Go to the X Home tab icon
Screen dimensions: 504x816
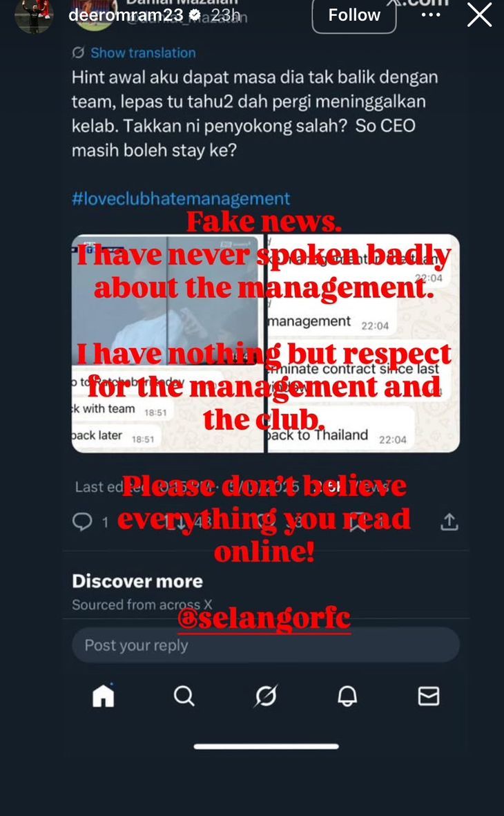[103, 696]
